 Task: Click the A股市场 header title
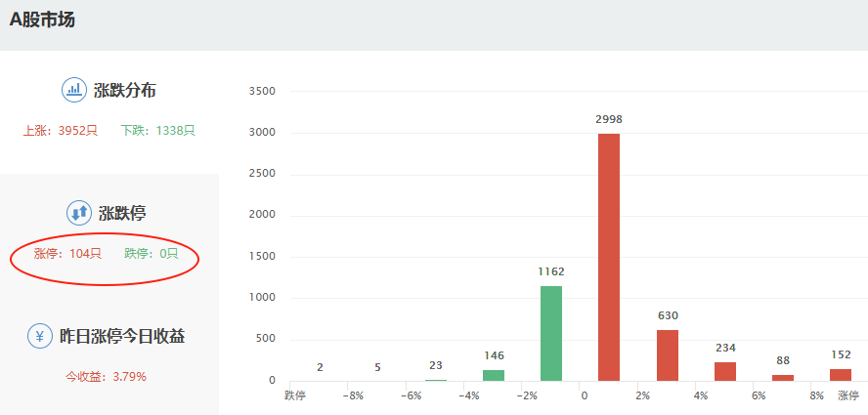pyautogui.click(x=42, y=20)
